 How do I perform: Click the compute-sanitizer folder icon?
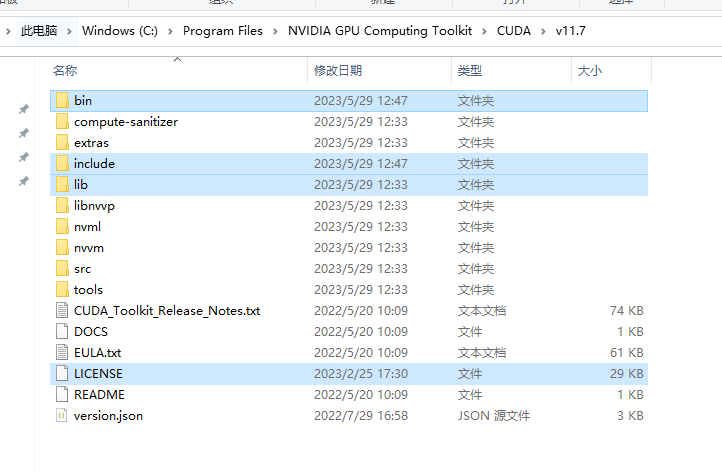coord(62,122)
